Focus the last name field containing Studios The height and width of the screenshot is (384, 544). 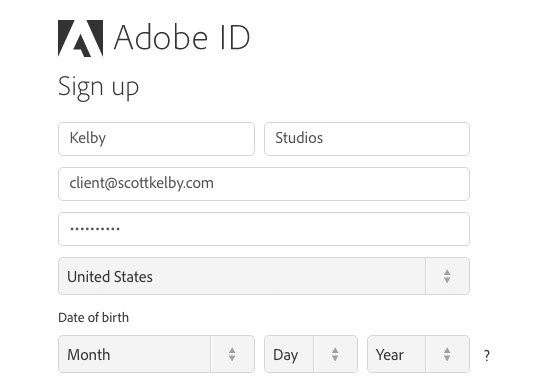coord(367,139)
